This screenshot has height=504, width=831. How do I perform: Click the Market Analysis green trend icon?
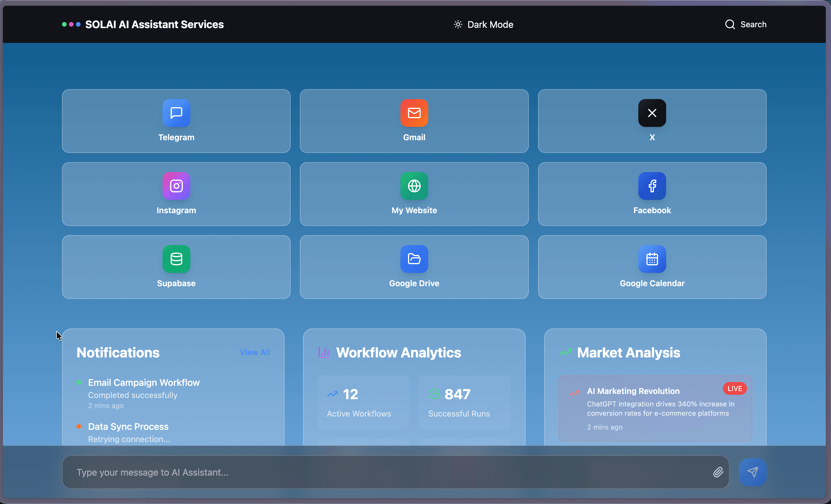[565, 352]
